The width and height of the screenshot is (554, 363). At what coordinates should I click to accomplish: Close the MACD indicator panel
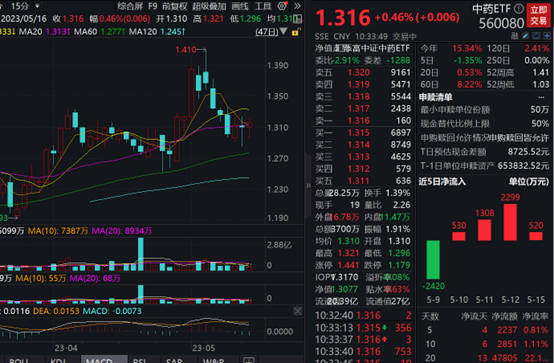[297, 311]
